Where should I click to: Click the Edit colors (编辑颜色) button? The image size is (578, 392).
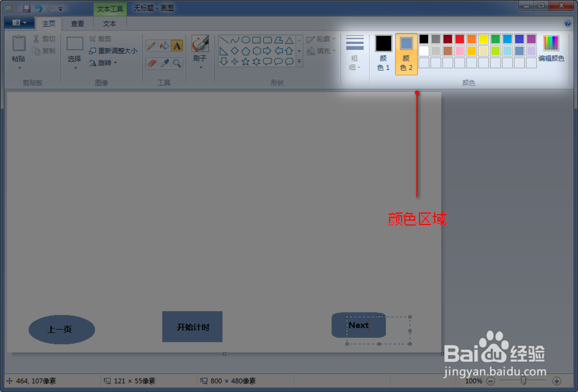[551, 48]
